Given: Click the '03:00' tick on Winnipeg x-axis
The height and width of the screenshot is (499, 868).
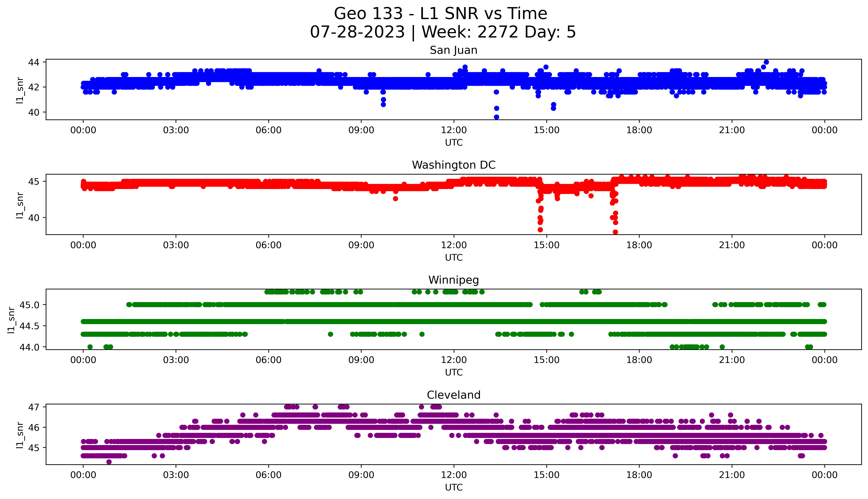Looking at the screenshot, I should tap(176, 360).
